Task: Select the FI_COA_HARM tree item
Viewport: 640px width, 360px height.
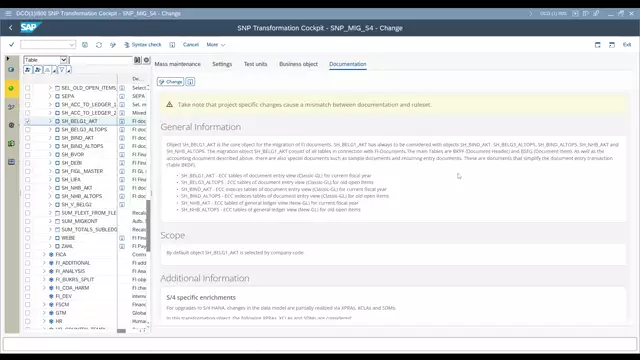Action: [x=72, y=288]
